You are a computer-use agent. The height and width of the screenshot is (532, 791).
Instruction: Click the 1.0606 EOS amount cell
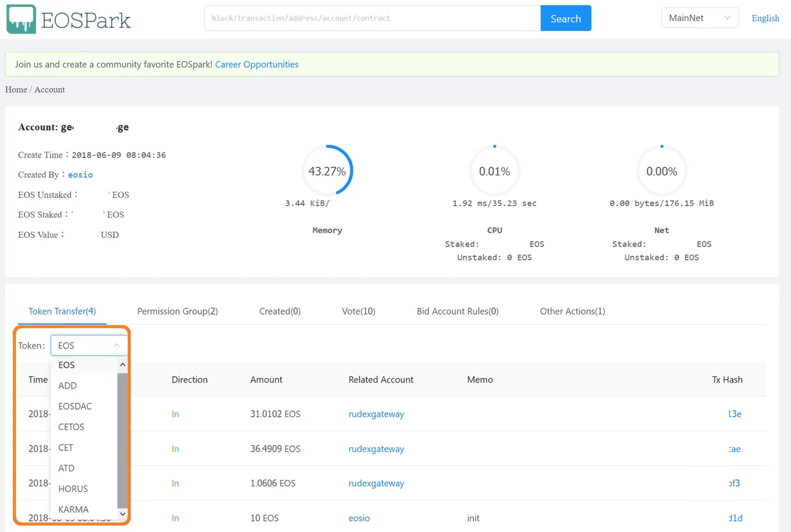pos(273,483)
